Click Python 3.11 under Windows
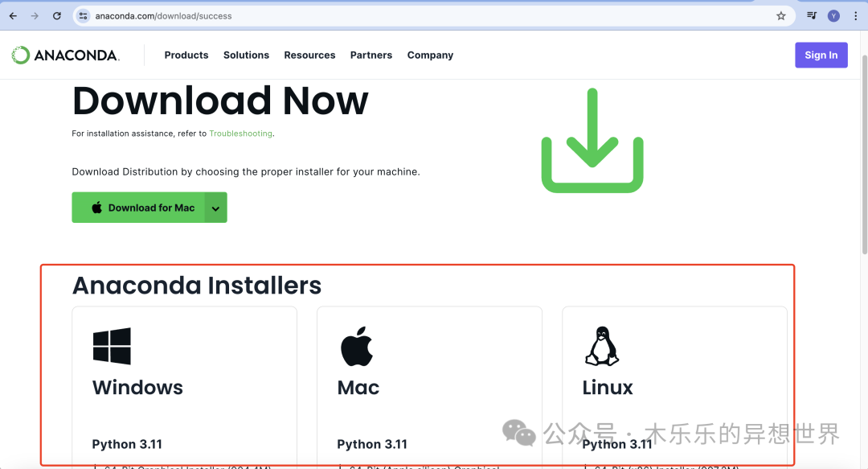868x469 pixels. click(x=127, y=444)
